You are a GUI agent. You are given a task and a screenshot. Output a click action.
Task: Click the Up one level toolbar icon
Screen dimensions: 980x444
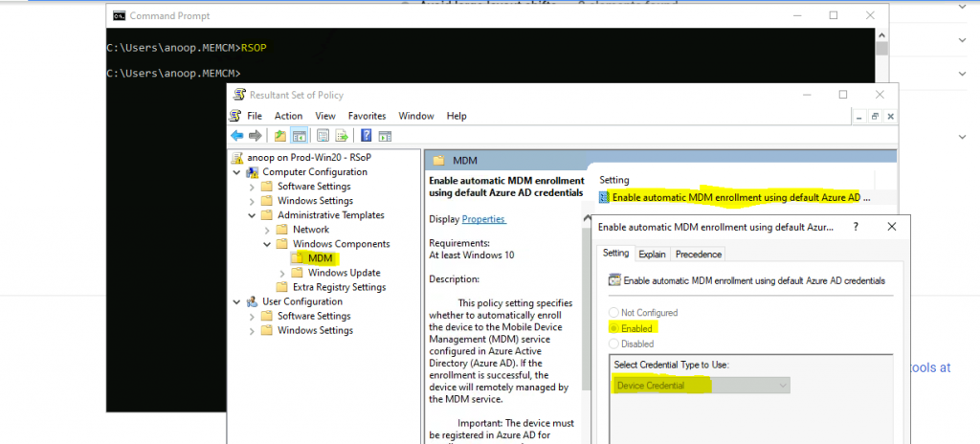pos(280,136)
